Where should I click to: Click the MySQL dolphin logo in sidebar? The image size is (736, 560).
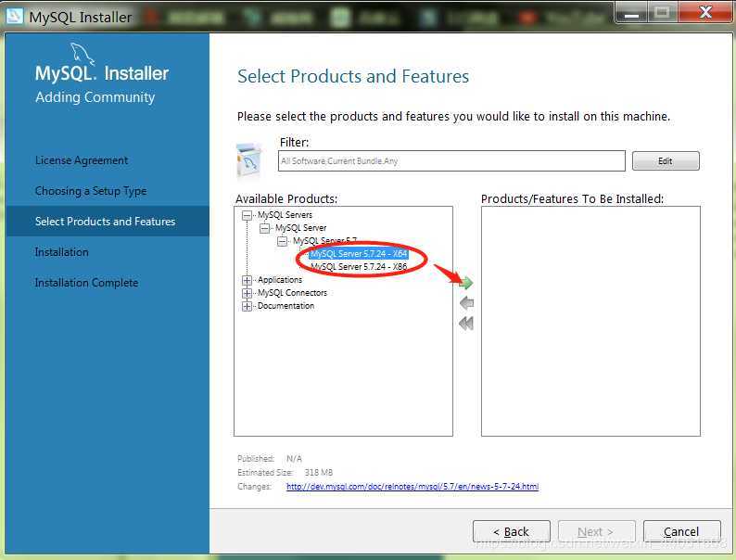82,54
